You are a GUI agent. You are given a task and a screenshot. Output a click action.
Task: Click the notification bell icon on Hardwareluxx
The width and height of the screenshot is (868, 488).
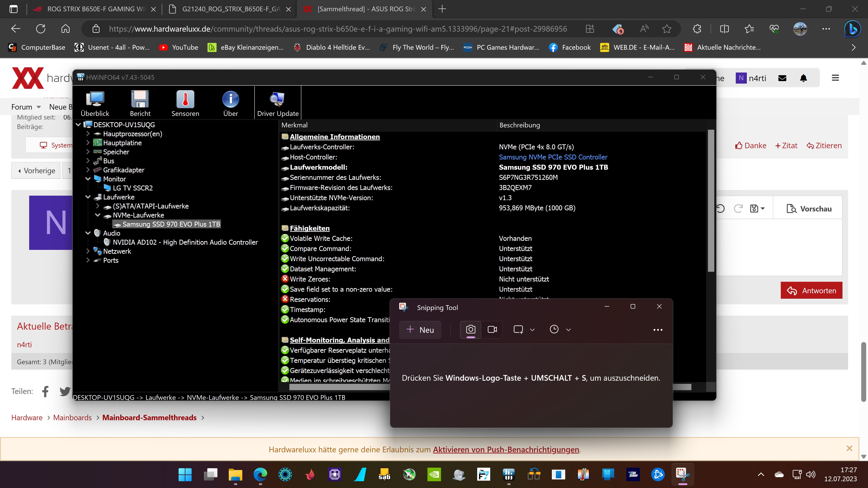click(803, 78)
